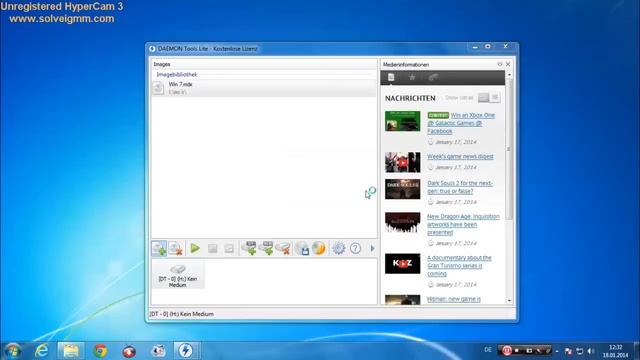This screenshot has height=360, width=640.
Task: Click the media panel scrollbar down arrow
Action: point(509,301)
